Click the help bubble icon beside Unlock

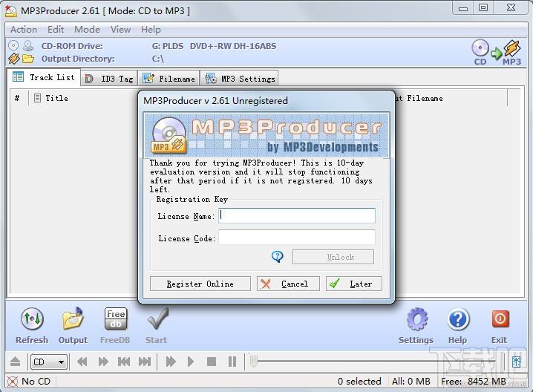tap(278, 257)
